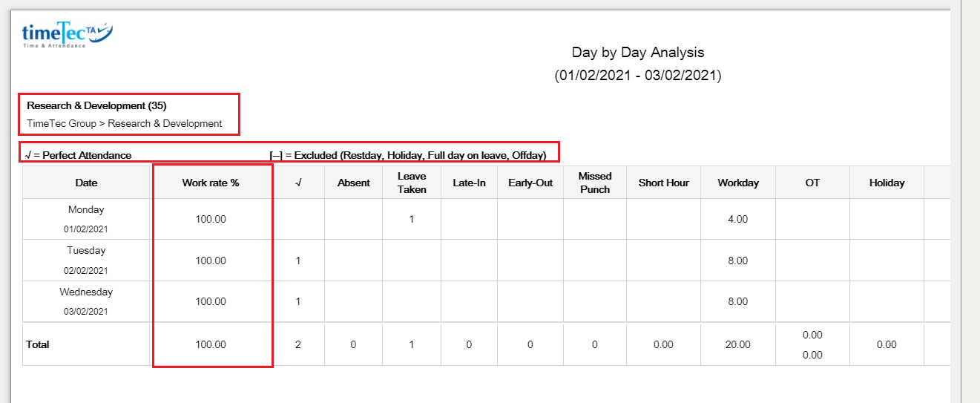980x403 pixels.
Task: Click the TimeTec TA logo
Action: (x=67, y=34)
